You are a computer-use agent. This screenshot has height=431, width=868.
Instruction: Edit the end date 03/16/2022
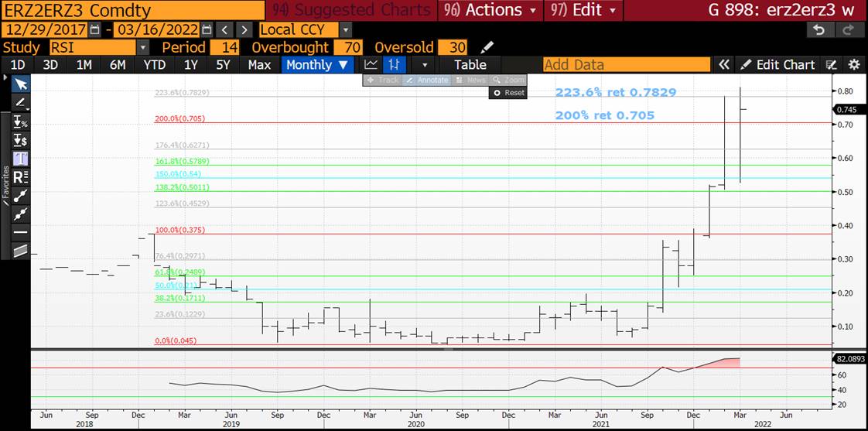point(157,29)
